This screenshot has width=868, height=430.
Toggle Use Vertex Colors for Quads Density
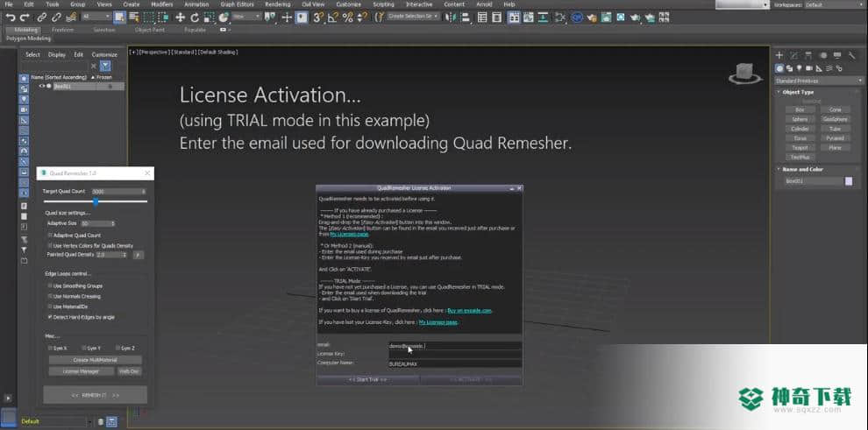[50, 245]
